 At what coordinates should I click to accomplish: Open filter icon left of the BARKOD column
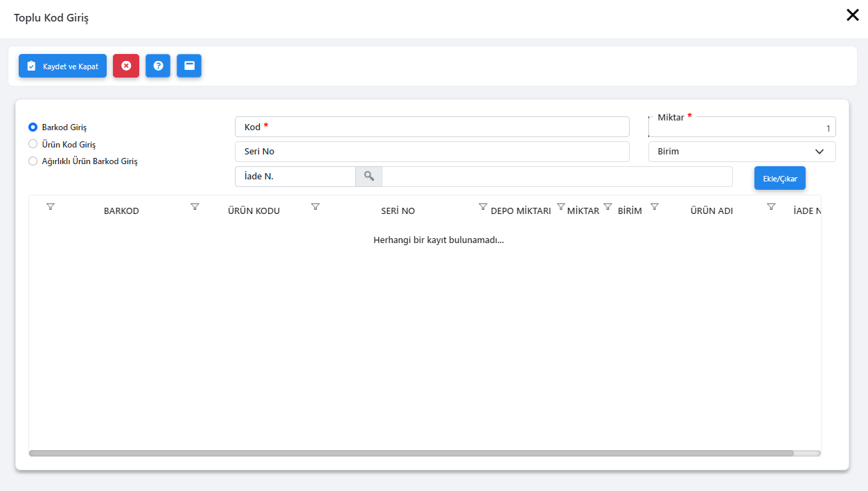51,206
